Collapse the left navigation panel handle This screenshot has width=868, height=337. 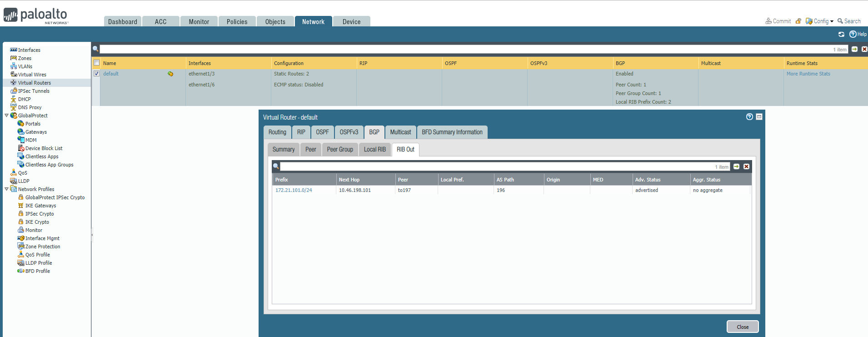(92, 235)
